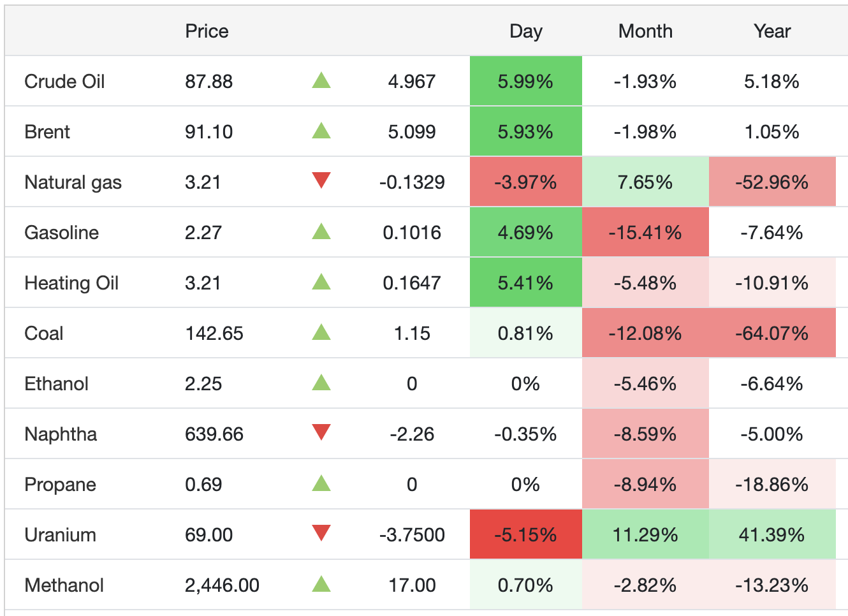Click Natural gas day change -3.97% cell

(x=526, y=182)
